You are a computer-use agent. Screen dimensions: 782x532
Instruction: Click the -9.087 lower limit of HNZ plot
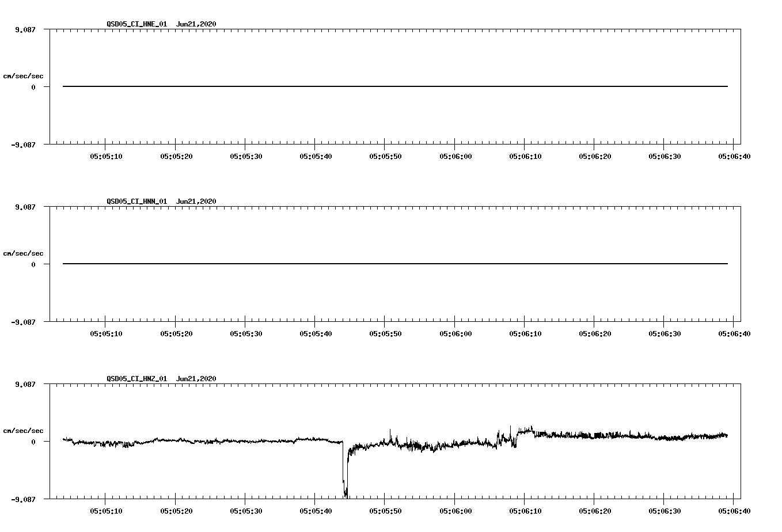coord(24,500)
